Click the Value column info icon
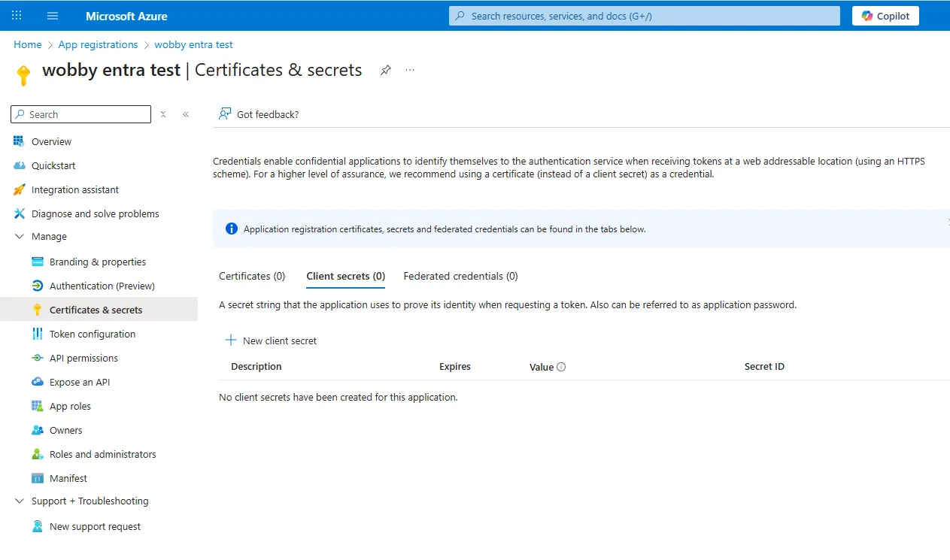 point(561,367)
